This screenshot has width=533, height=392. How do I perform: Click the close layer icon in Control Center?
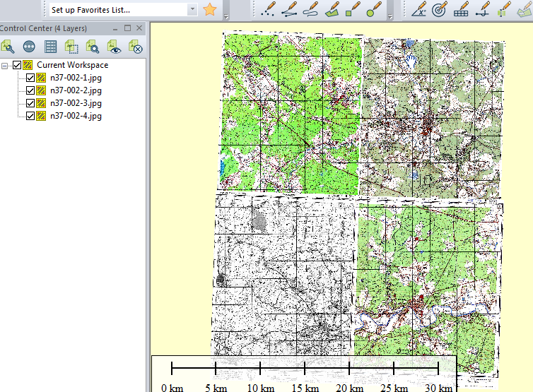click(x=135, y=47)
